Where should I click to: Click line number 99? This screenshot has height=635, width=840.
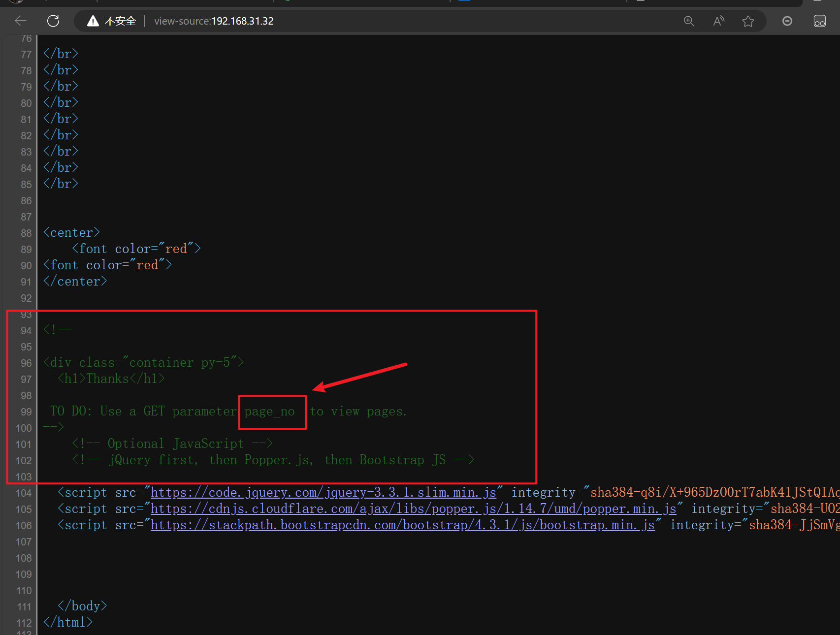[x=26, y=412]
